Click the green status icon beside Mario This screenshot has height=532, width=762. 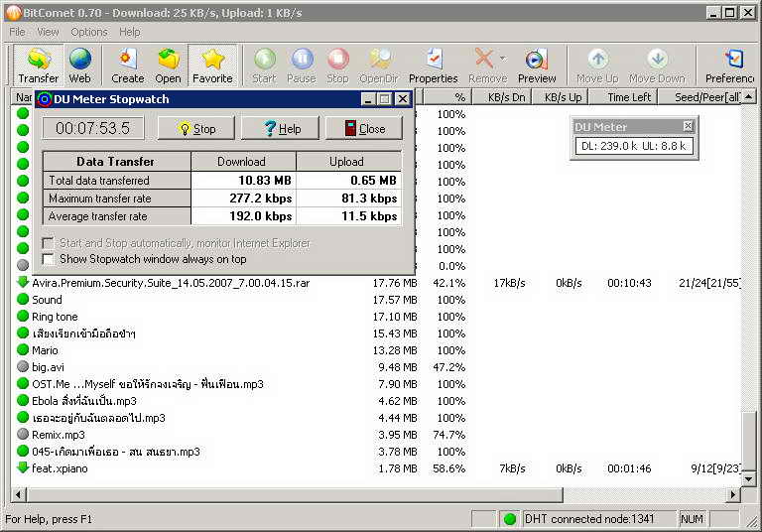click(x=23, y=349)
